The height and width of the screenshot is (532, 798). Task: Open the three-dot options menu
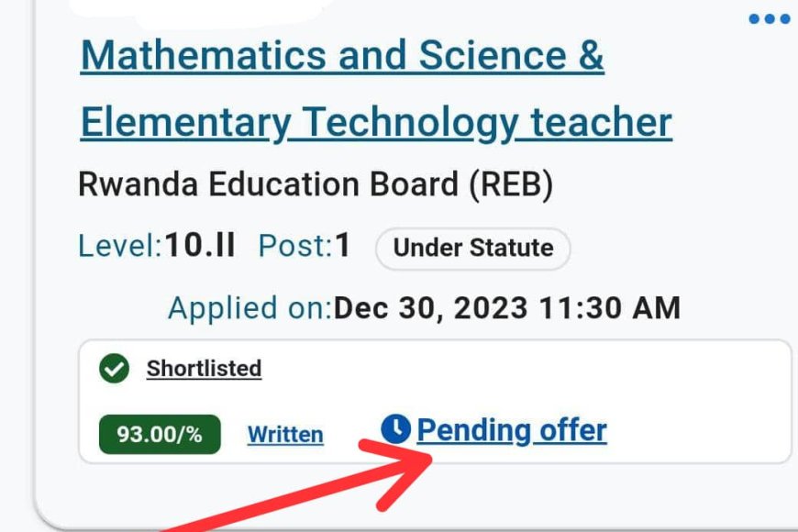769,18
